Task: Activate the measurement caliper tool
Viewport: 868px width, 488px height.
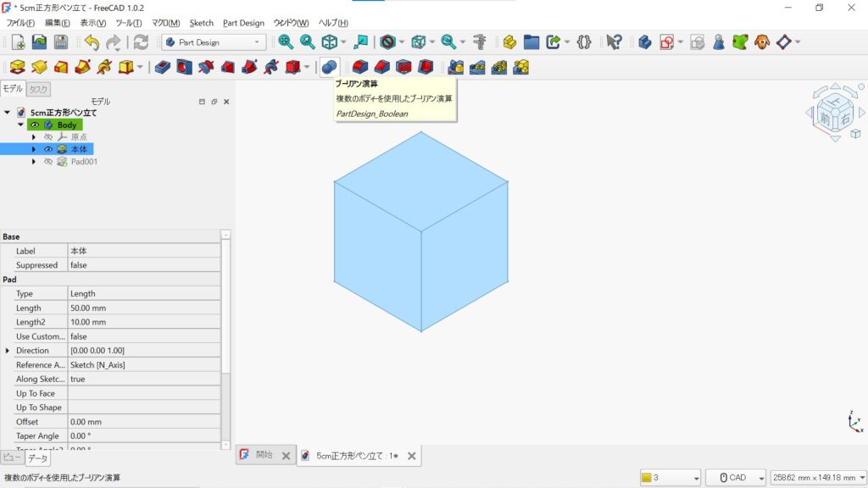Action: pyautogui.click(x=480, y=40)
